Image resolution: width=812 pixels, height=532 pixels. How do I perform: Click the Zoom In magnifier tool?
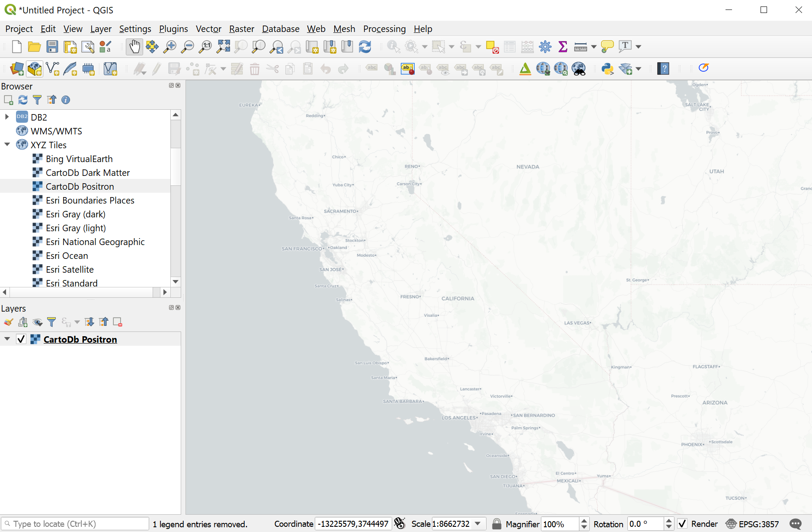[x=169, y=47]
